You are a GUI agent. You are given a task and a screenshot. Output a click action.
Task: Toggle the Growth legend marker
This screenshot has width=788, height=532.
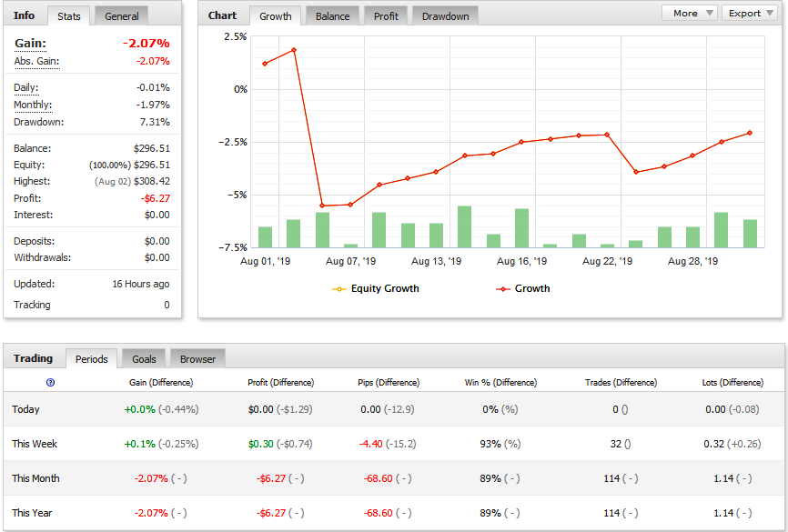(x=503, y=289)
